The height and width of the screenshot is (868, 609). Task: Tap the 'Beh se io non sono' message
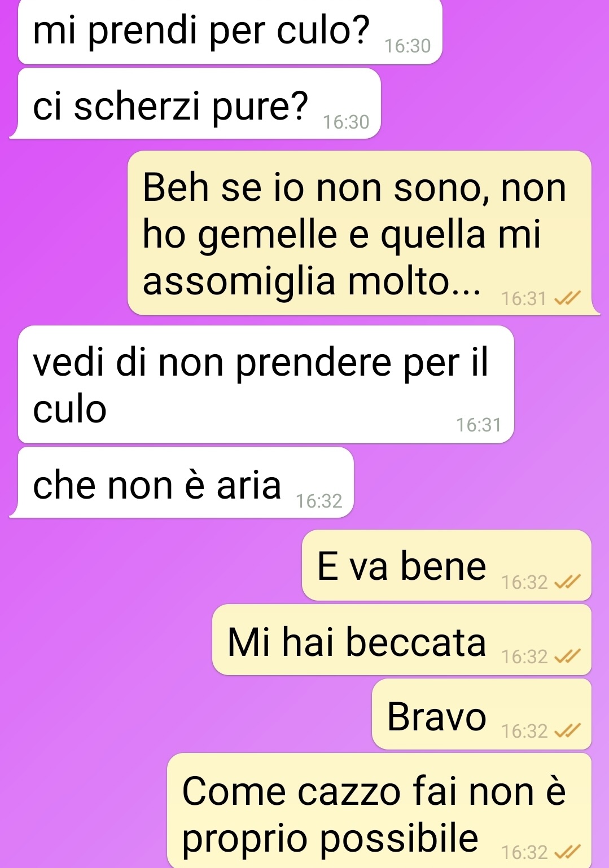click(x=360, y=233)
